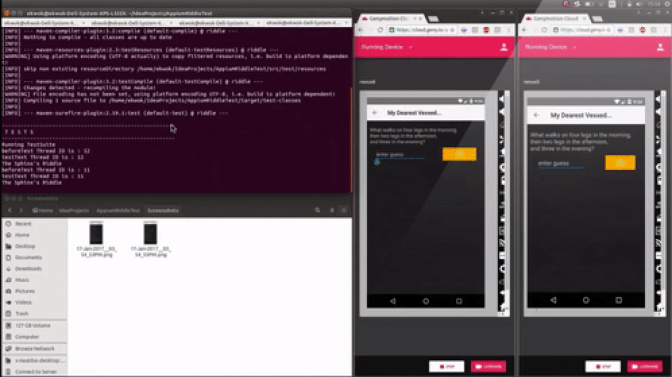Viewport: 672px width, 377px height.
Task: Click the white Stop button in left window
Action: coord(447,367)
